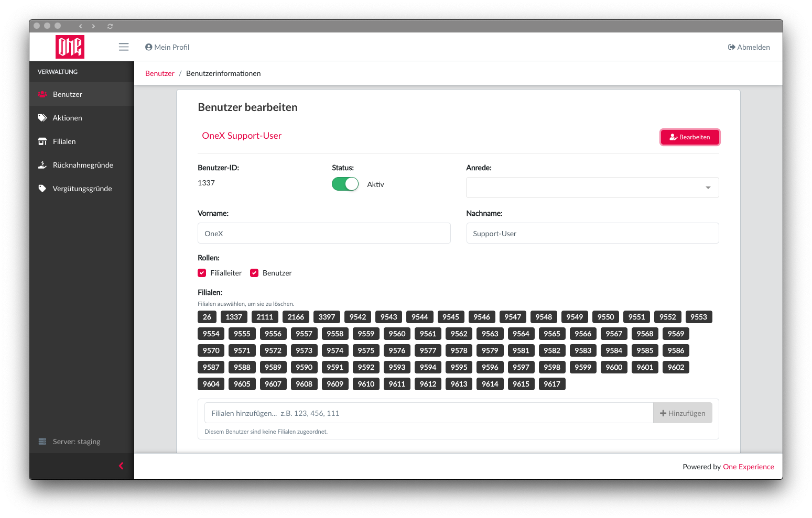Click the Server: staging label
Image resolution: width=812 pixels, height=518 pixels.
coord(77,442)
